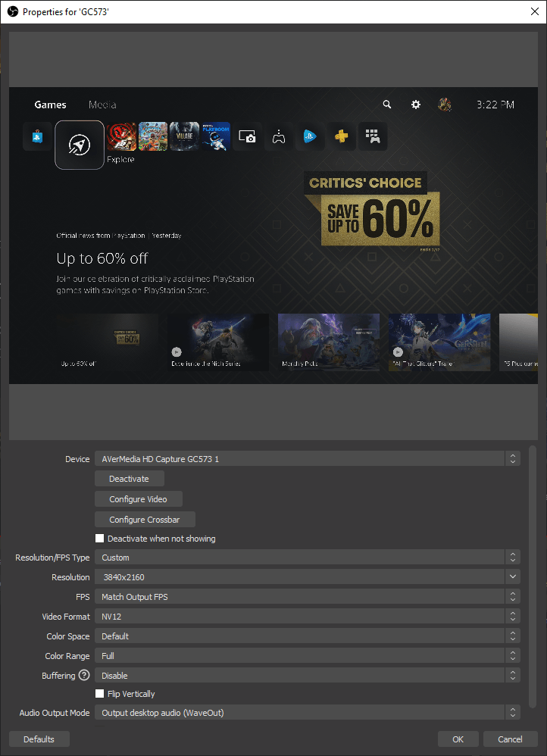Screen dimensions: 547x756
Task: Open the Buffering Disable dropdown
Action: [308, 676]
